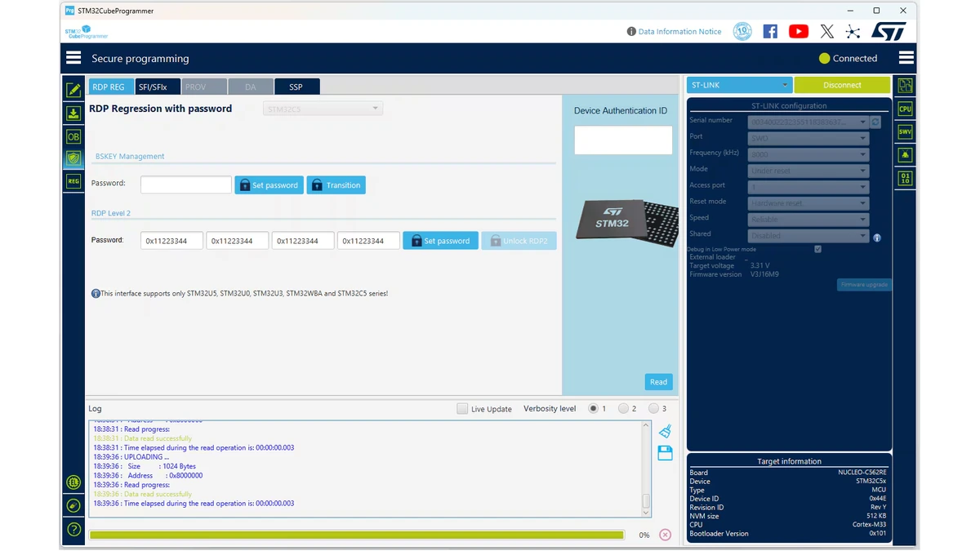Click the green progress bar
The image size is (980, 551).
[356, 535]
